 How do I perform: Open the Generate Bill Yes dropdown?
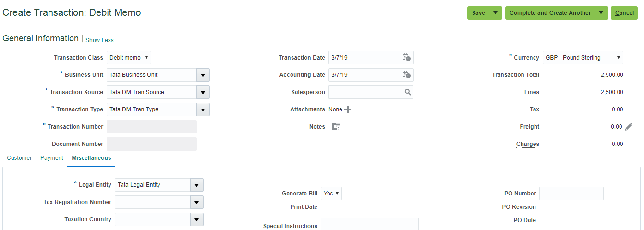[x=331, y=194]
